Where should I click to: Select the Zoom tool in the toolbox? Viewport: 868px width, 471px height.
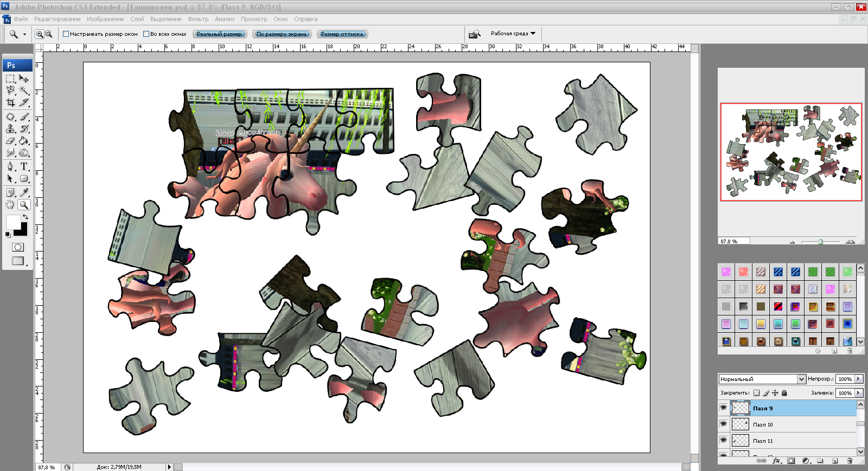coord(24,204)
